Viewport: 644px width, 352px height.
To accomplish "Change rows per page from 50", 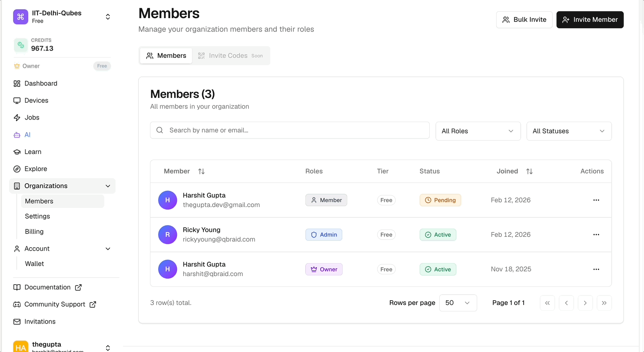I will pos(458,303).
